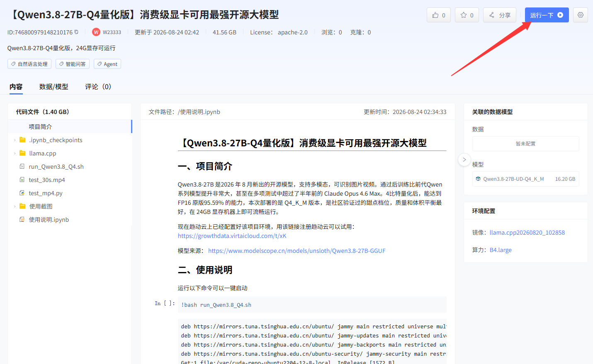
Task: Click the "二、使用说明" heading
Action: [205, 270]
